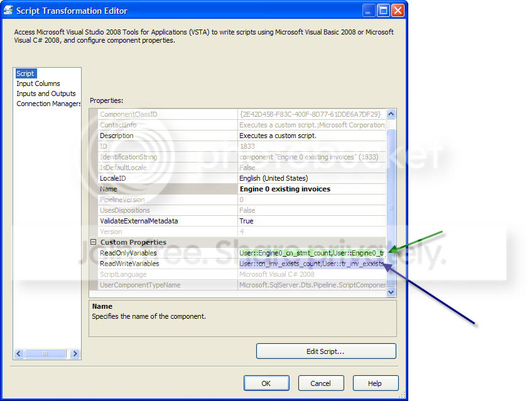532x401 pixels.
Task: Click the Description value Executes a custom script.
Action: 312,136
